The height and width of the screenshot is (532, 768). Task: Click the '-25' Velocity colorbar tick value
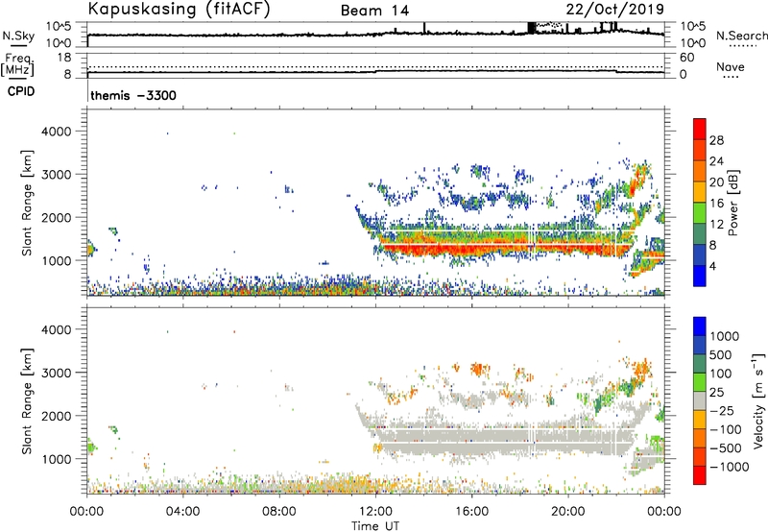pyautogui.click(x=722, y=410)
